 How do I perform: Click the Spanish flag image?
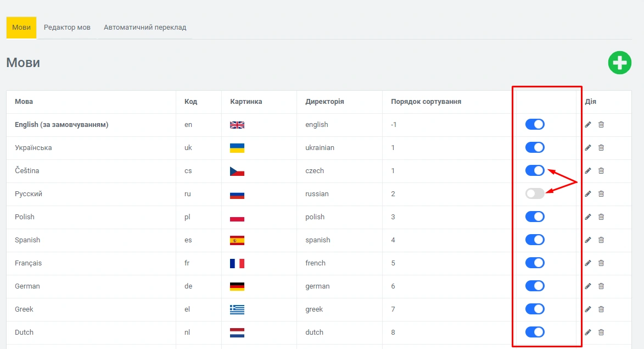[237, 240]
